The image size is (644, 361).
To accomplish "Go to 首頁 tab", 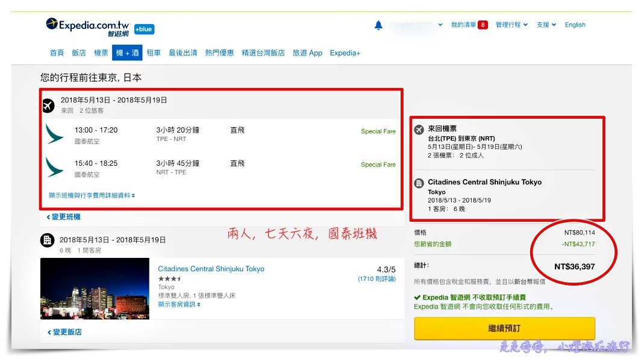I will click(57, 53).
